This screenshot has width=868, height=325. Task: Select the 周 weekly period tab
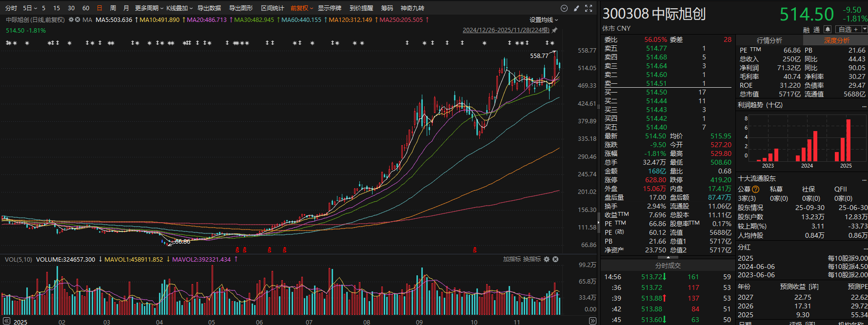tap(113, 8)
